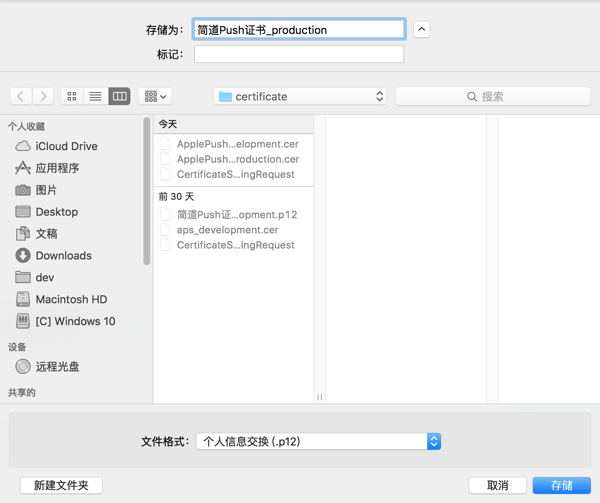The width and height of the screenshot is (600, 503).
Task: Click the blue Save button
Action: (562, 485)
